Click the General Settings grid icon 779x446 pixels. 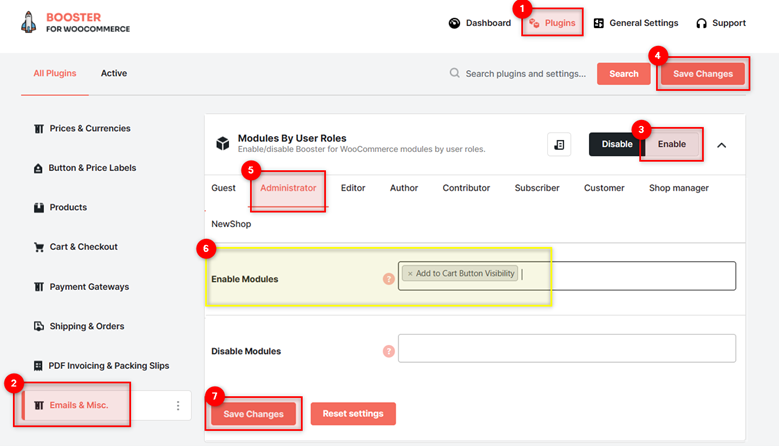(599, 23)
